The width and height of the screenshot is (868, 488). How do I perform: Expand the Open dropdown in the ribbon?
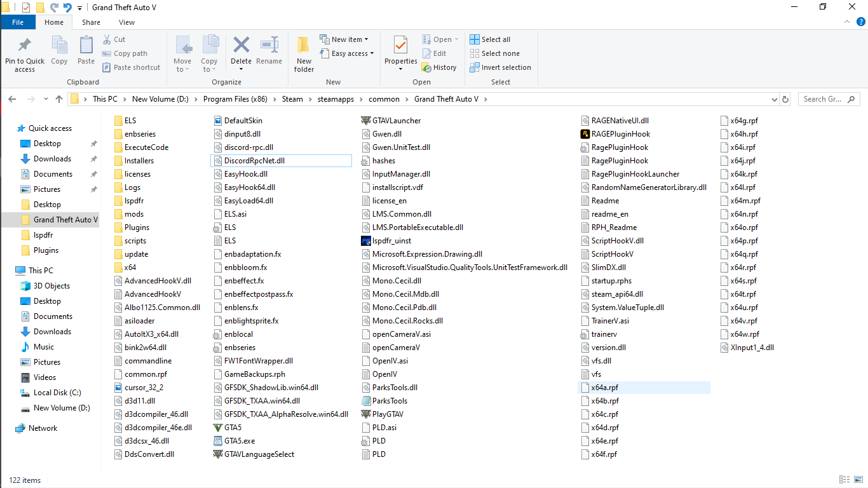click(440, 39)
